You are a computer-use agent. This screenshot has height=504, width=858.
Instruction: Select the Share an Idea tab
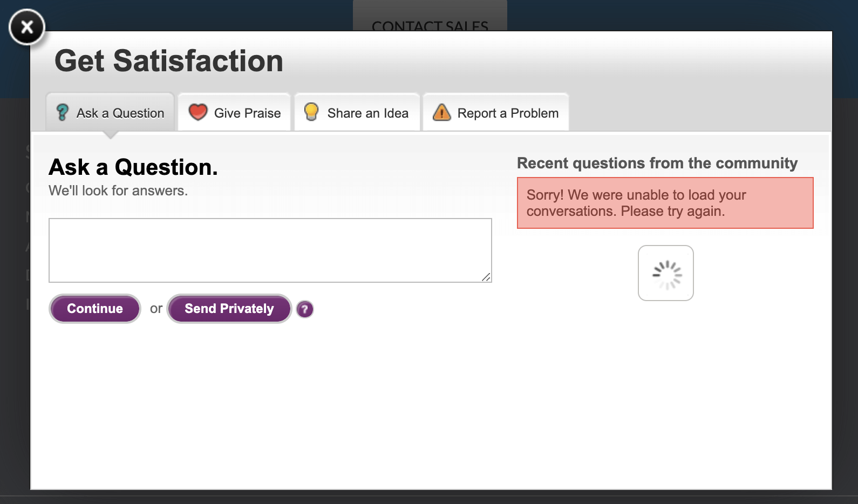pyautogui.click(x=357, y=112)
